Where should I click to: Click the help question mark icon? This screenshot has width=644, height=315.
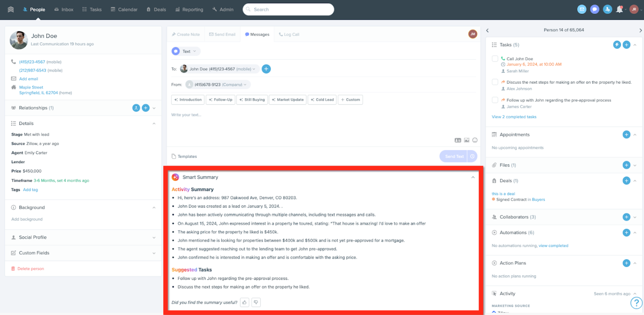click(636, 303)
